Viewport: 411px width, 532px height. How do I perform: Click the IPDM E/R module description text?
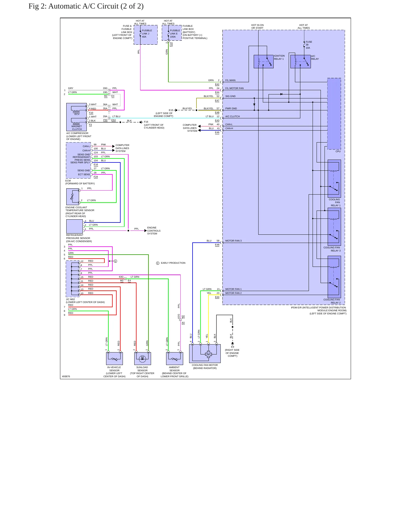point(319,311)
